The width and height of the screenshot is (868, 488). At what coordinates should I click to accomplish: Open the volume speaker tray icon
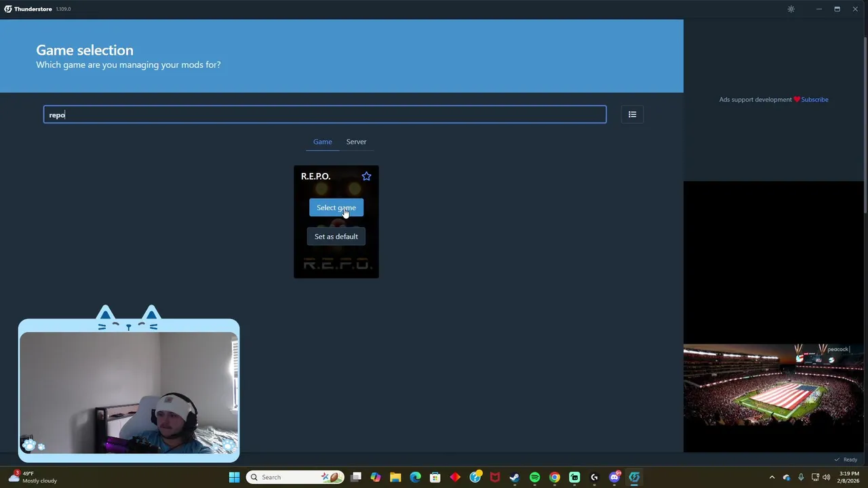[826, 477]
